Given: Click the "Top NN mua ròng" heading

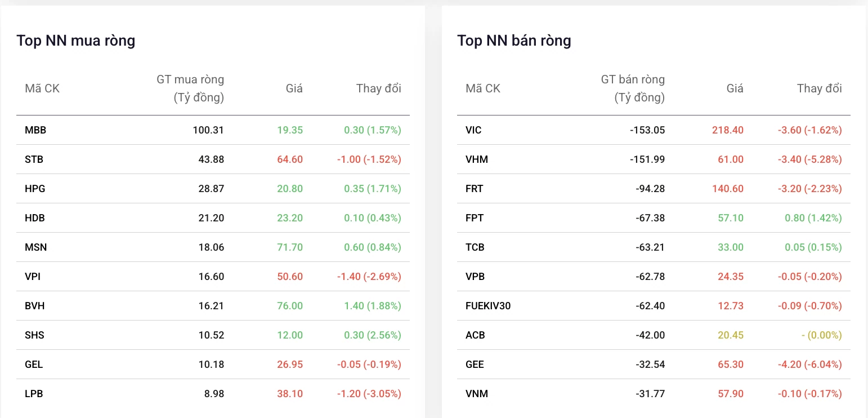Looking at the screenshot, I should [75, 41].
